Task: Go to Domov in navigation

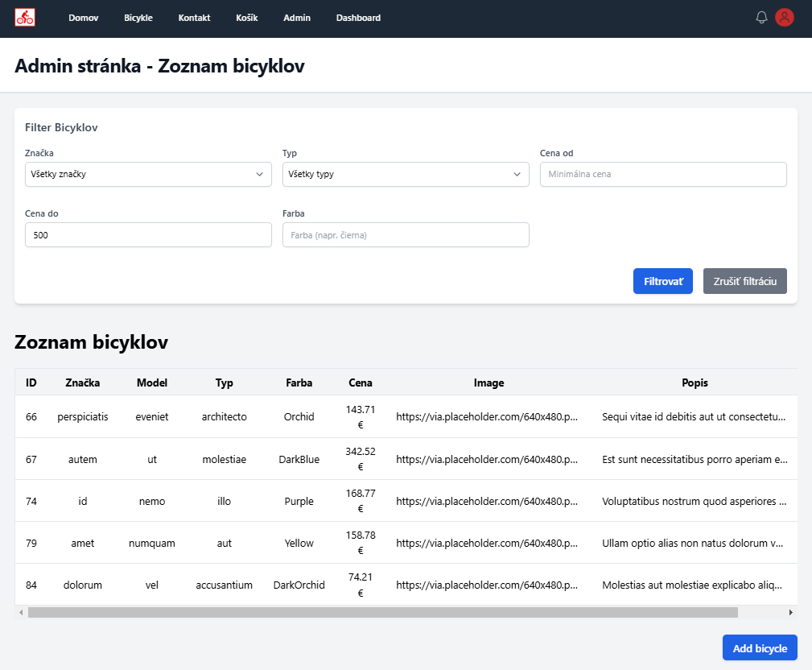Action: [x=84, y=18]
